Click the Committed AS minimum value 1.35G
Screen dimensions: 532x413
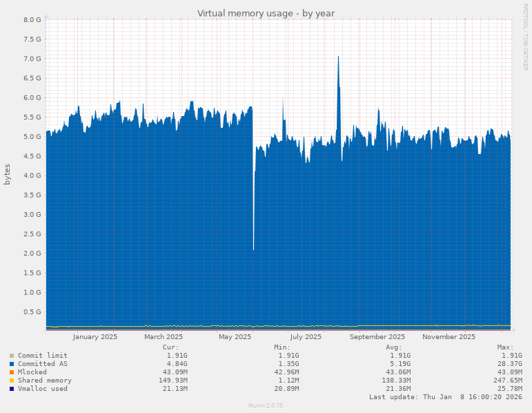(x=288, y=364)
